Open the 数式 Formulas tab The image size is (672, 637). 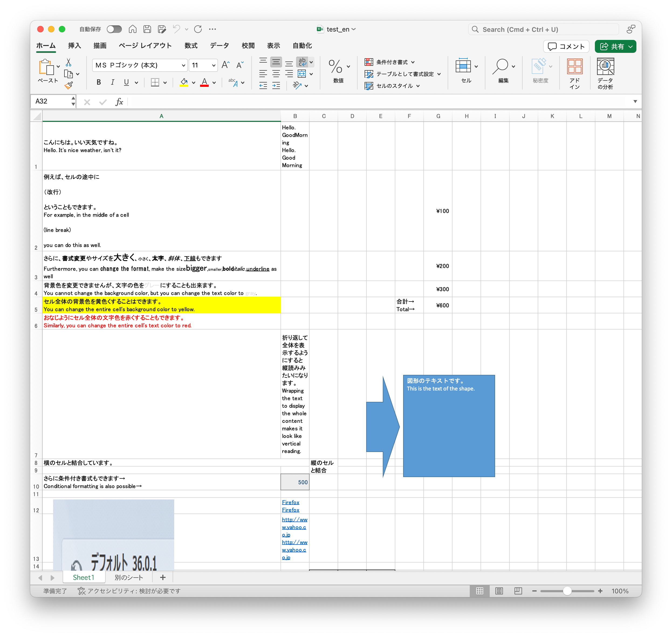(x=191, y=46)
